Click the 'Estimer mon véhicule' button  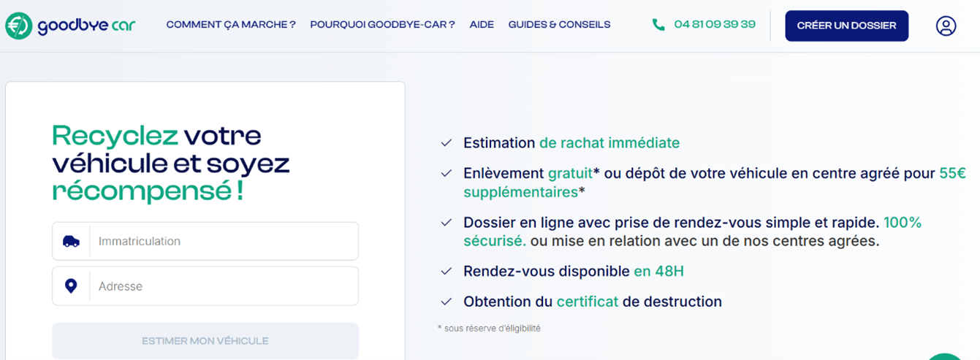(x=205, y=341)
